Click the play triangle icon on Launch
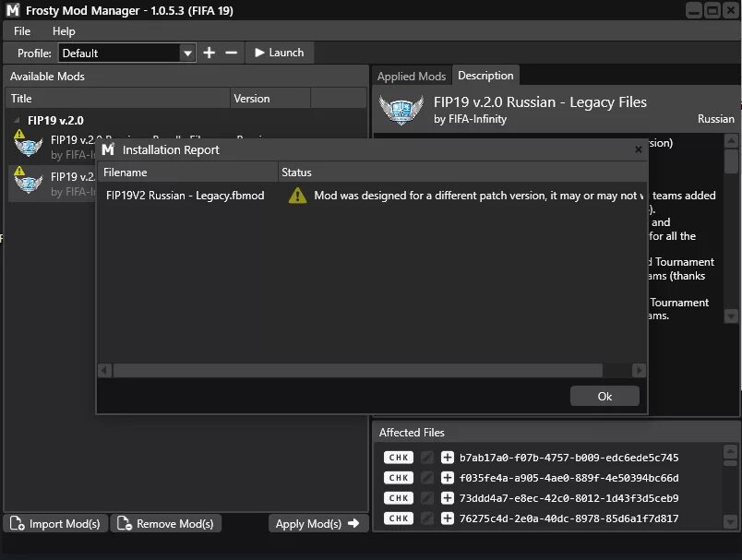 click(x=259, y=53)
